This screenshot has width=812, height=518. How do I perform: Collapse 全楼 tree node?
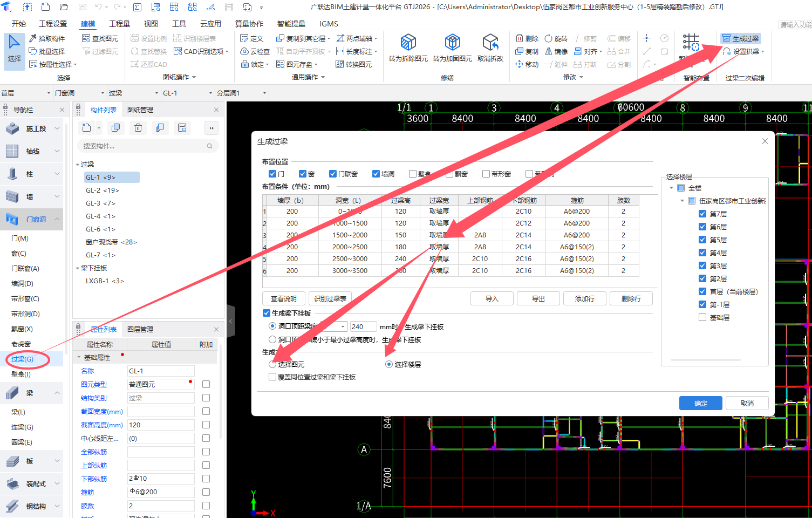(x=671, y=188)
